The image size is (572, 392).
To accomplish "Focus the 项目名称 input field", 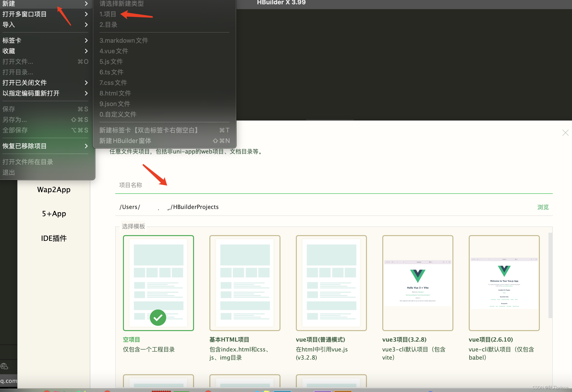I will pos(334,185).
